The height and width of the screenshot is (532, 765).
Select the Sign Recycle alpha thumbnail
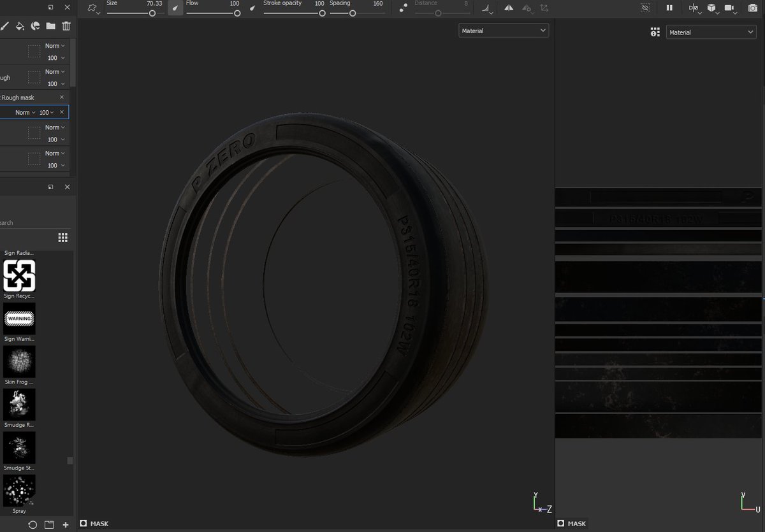19,276
